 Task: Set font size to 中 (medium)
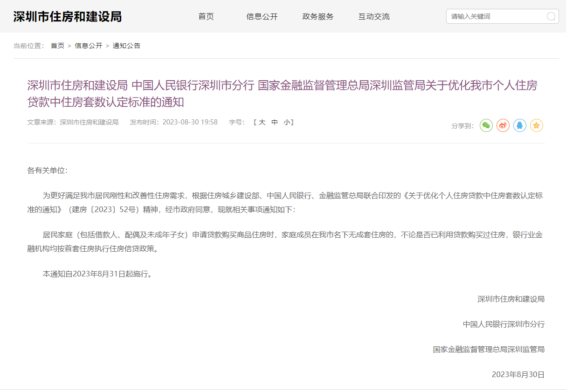[275, 122]
